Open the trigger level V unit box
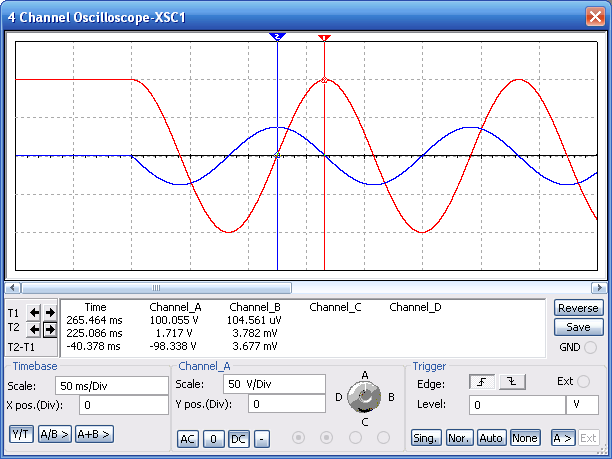Image resolution: width=612 pixels, height=459 pixels. (x=582, y=405)
